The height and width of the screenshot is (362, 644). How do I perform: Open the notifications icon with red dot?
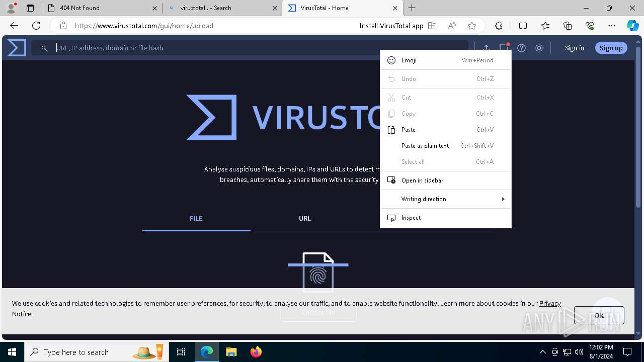pyautogui.click(x=504, y=48)
